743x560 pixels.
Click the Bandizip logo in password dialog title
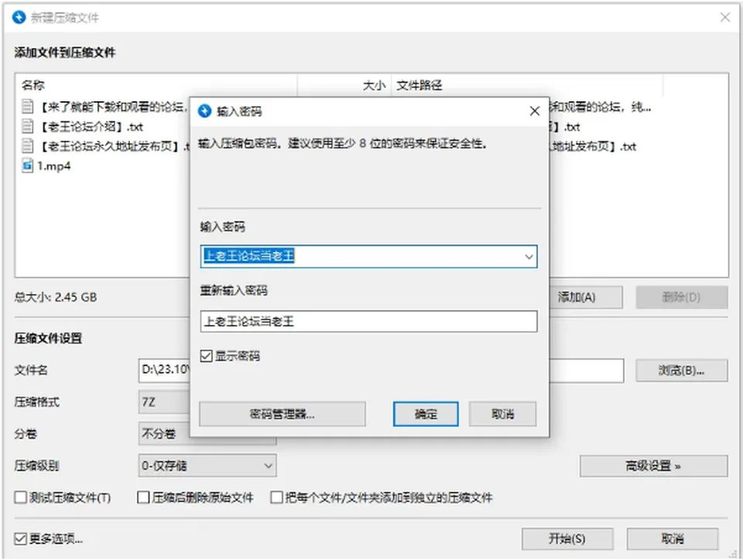[204, 111]
